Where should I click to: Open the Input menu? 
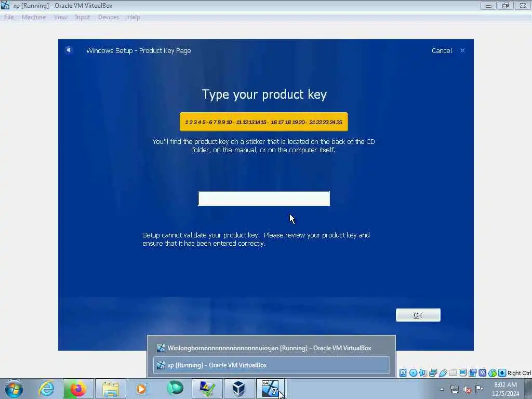[x=83, y=17]
